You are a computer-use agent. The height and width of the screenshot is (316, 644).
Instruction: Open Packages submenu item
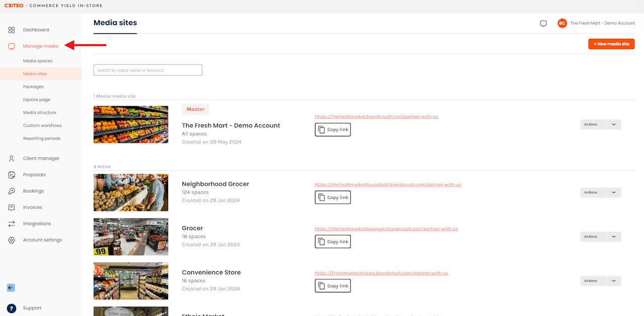click(x=33, y=87)
